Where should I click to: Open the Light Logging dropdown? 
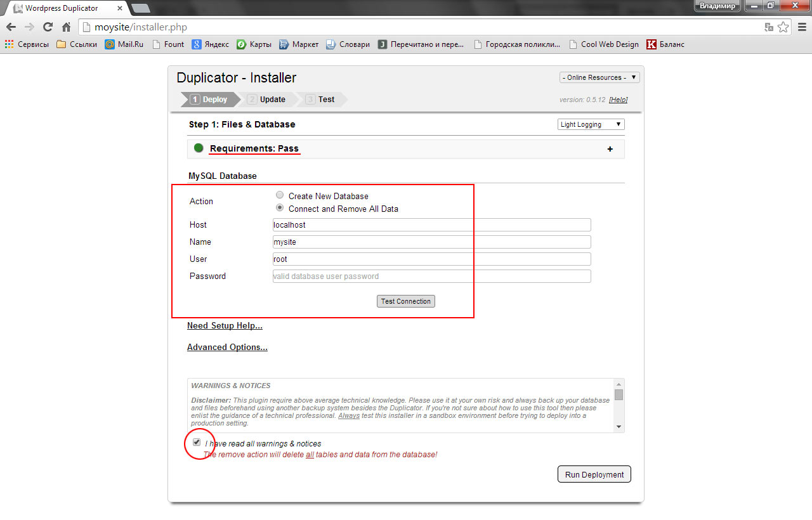591,124
